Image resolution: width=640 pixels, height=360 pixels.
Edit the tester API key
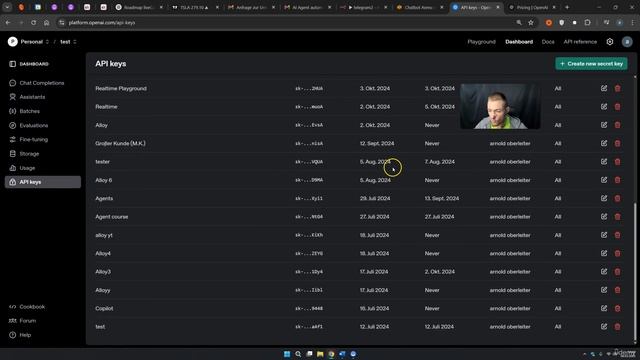coord(604,162)
